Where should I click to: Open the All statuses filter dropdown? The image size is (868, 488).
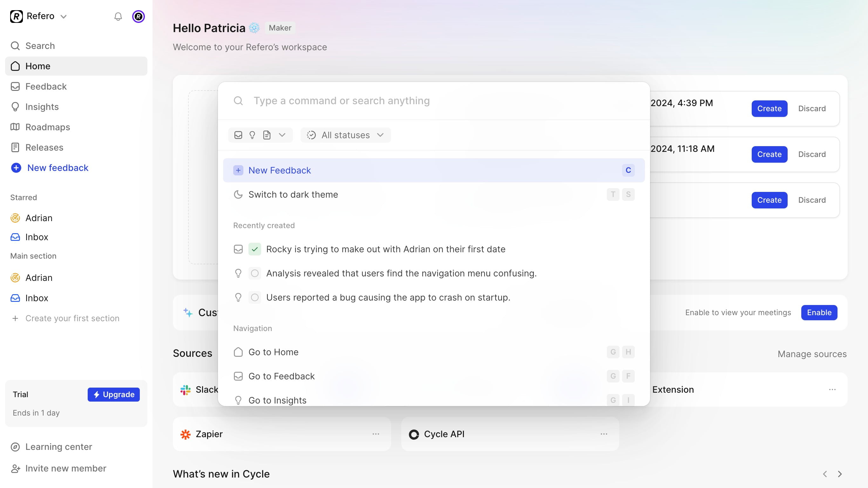coord(345,135)
